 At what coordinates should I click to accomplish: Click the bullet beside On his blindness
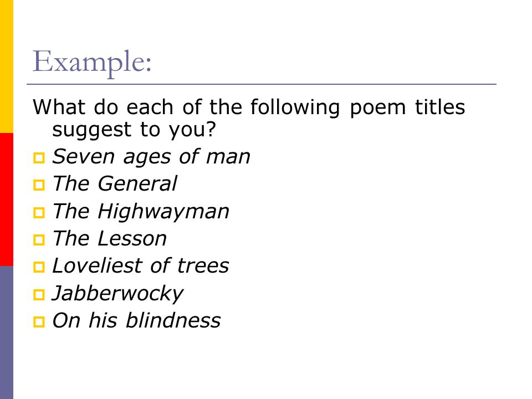(x=39, y=321)
